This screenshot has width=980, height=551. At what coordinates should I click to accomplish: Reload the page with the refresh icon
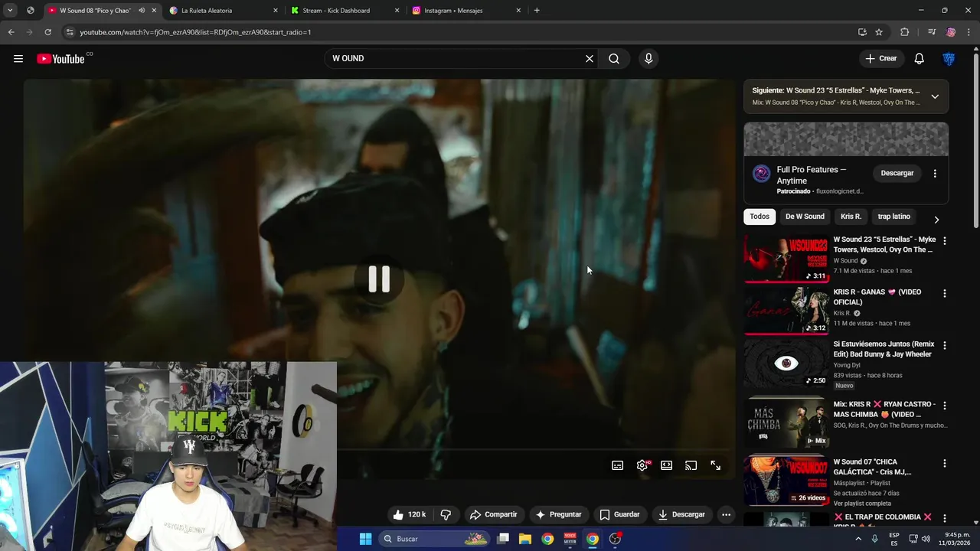[x=47, y=32]
